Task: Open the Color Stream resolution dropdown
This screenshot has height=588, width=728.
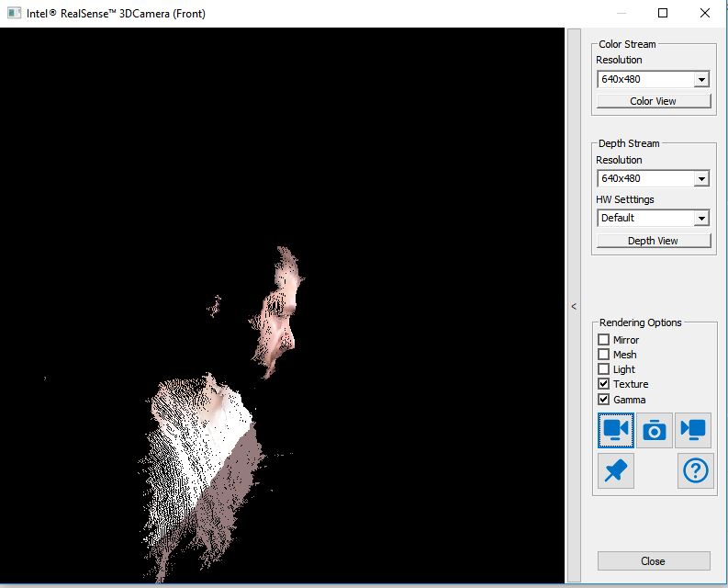Action: click(701, 80)
